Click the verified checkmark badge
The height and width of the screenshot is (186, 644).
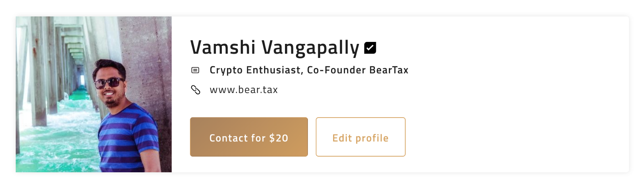click(370, 48)
